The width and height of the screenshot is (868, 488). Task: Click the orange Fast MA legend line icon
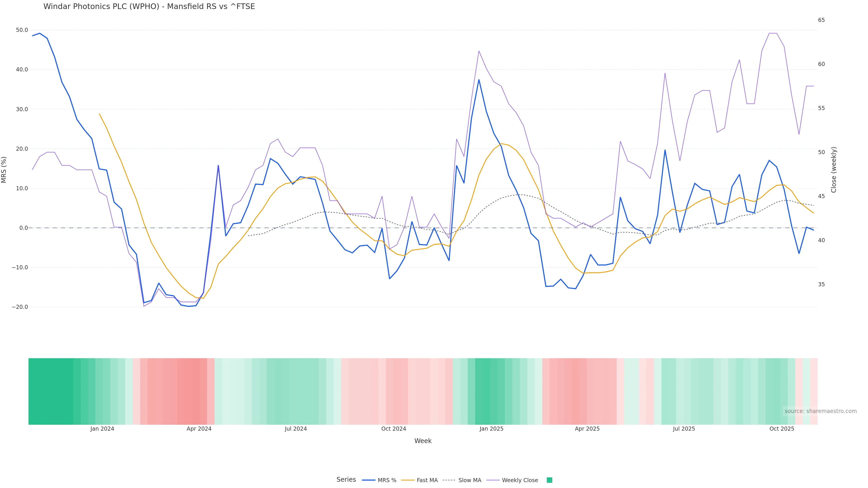coord(408,480)
